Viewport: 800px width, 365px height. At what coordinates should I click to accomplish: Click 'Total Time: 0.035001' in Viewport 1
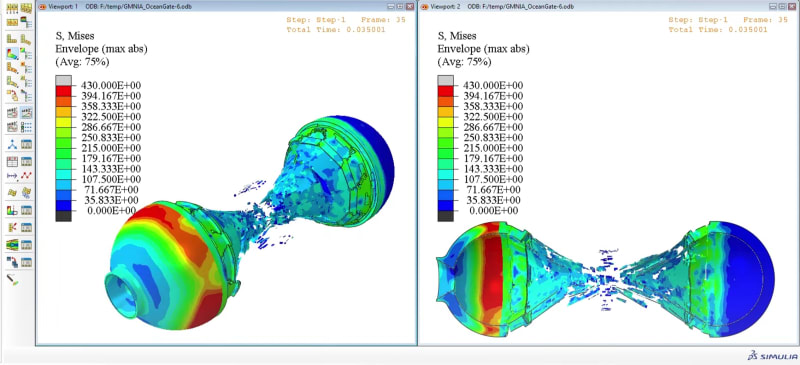tap(336, 30)
